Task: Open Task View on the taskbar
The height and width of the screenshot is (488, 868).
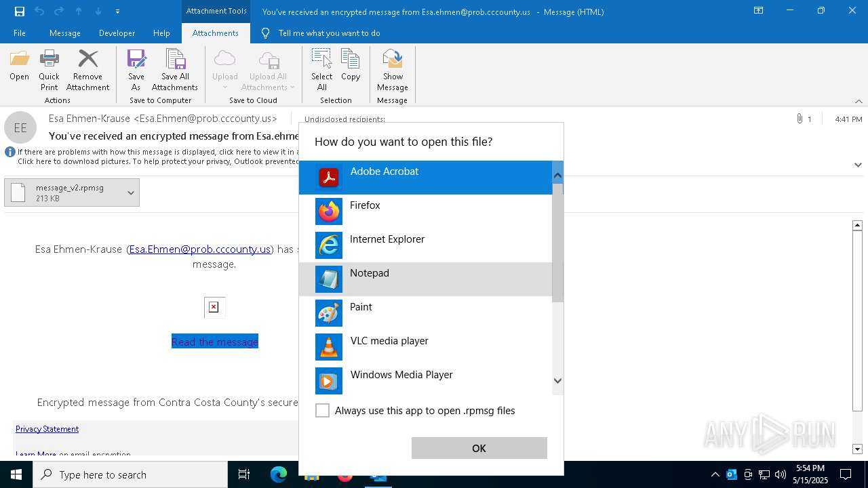Action: (x=244, y=474)
